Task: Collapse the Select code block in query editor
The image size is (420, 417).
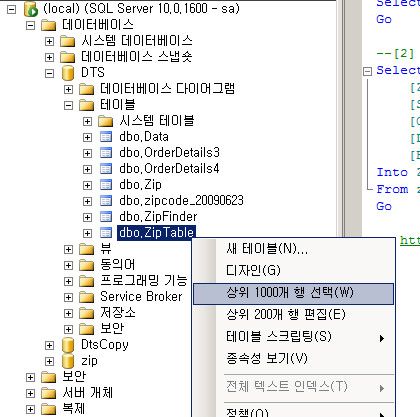Action: (x=367, y=71)
